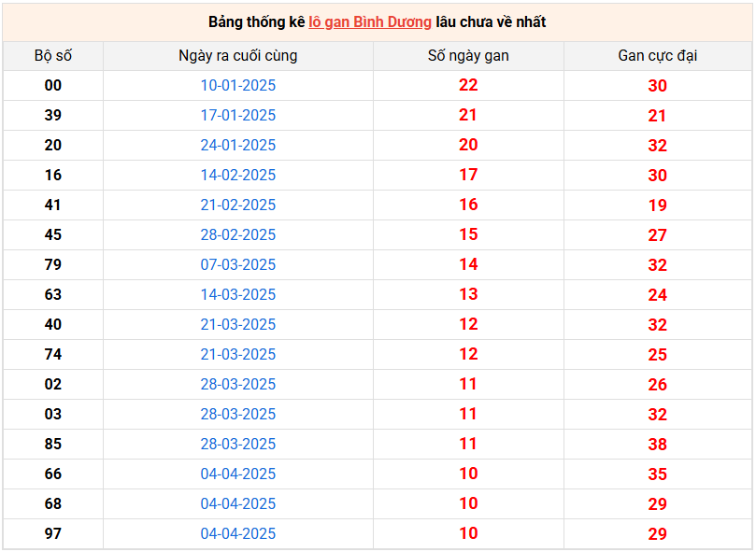
Task: Click 04-04-2025 in the row for 66
Action: tap(238, 474)
